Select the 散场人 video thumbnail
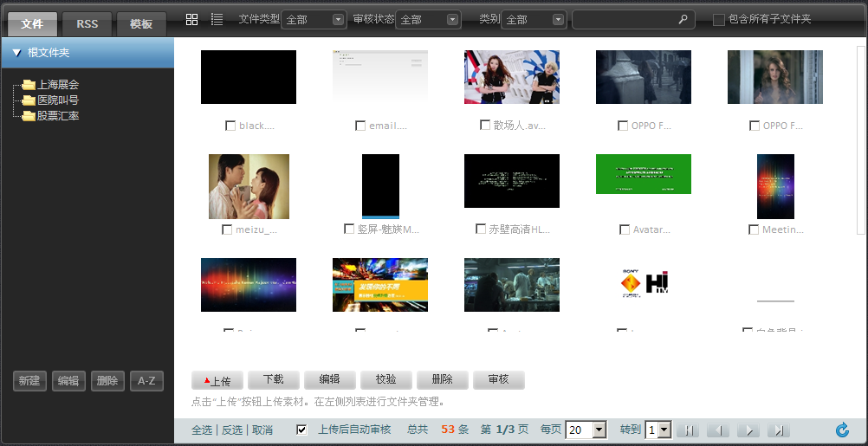This screenshot has height=446, width=868. pyautogui.click(x=511, y=77)
